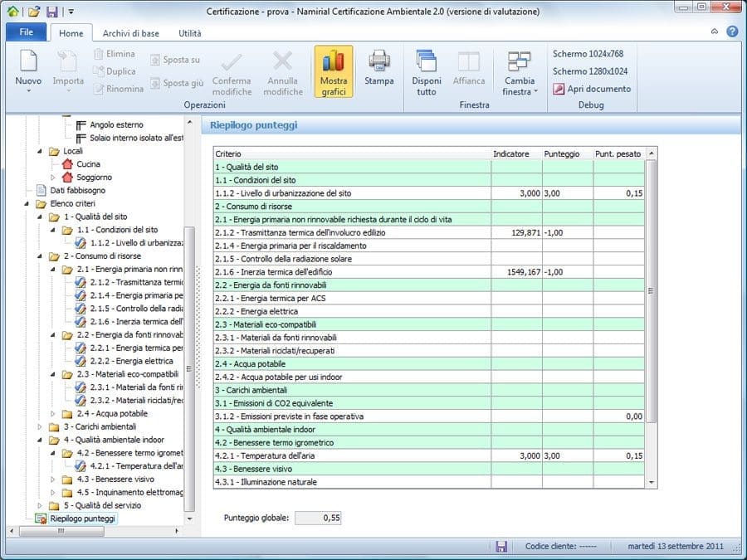
Task: Switch to the Utilità tab
Action: (189, 33)
